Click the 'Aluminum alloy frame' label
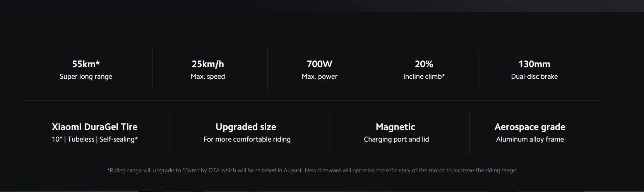 point(530,139)
